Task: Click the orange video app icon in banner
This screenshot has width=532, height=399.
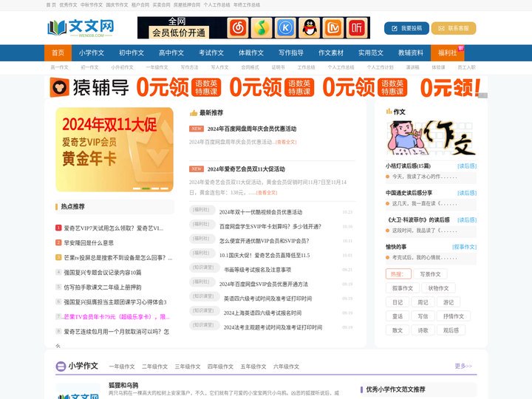Action: coord(333,27)
